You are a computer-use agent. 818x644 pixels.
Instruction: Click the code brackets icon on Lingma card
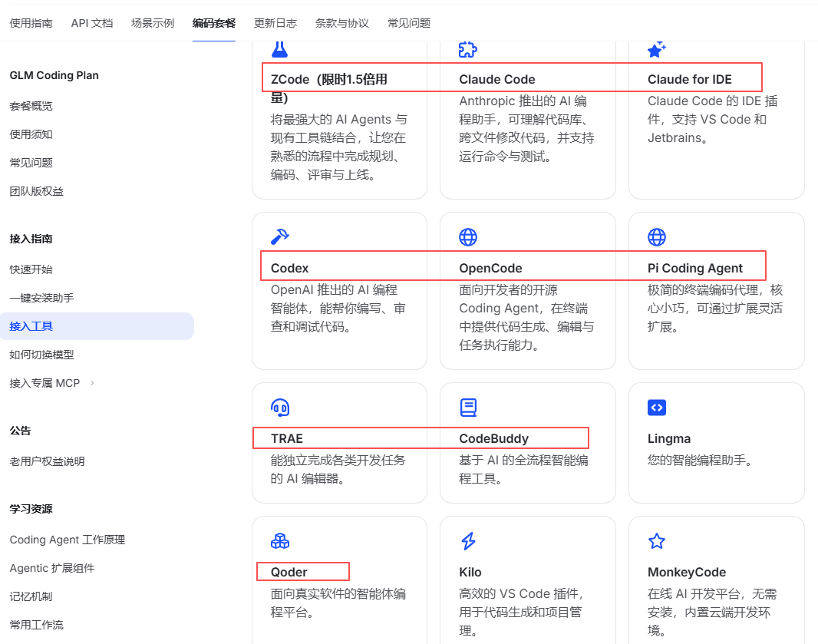657,408
